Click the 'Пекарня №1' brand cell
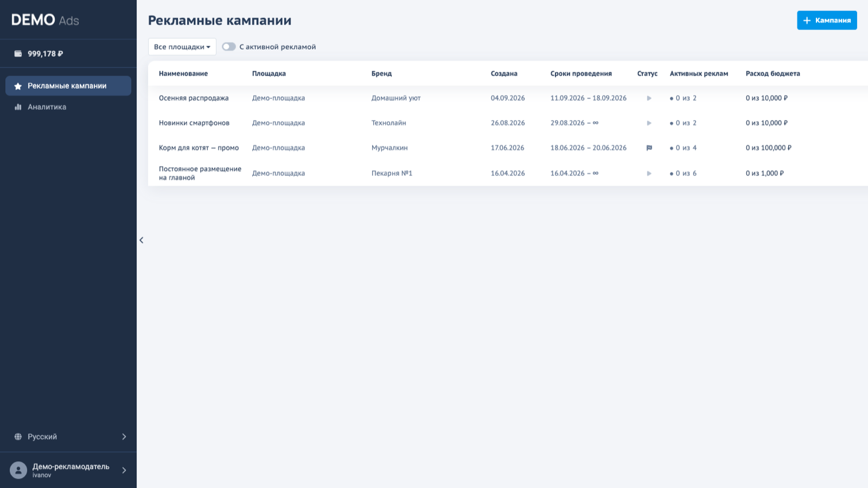Viewport: 868px width, 488px height. tap(392, 174)
